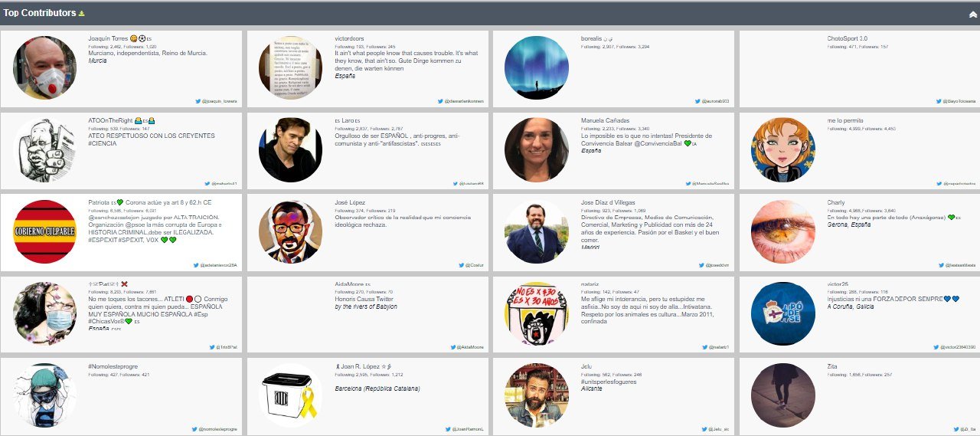The width and height of the screenshot is (980, 436).
Task: Open Joaquín Torres' masked profile photo
Action: point(44,67)
